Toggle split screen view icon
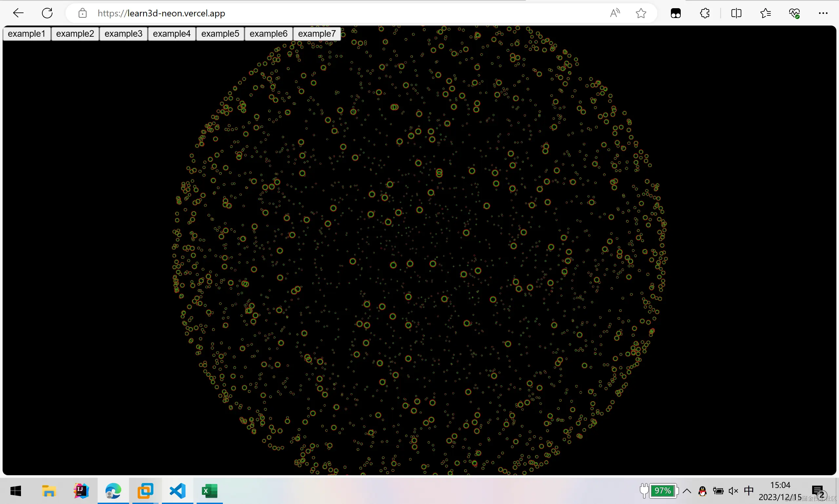This screenshot has width=839, height=504. [736, 13]
